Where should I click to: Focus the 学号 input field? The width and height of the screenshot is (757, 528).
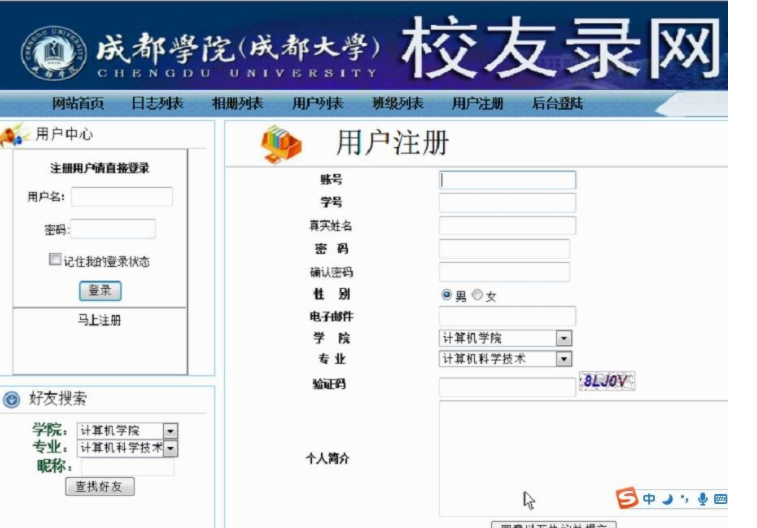pos(507,203)
